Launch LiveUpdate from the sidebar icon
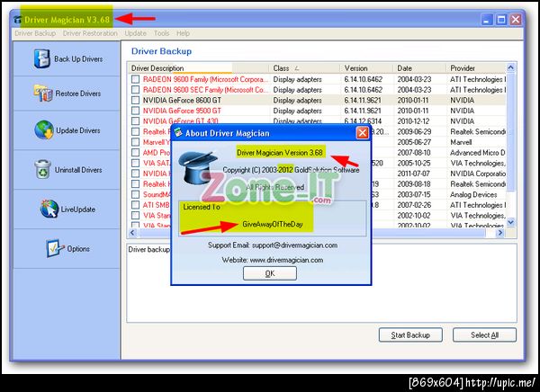Screen dimensions: 540x392 click(x=49, y=209)
